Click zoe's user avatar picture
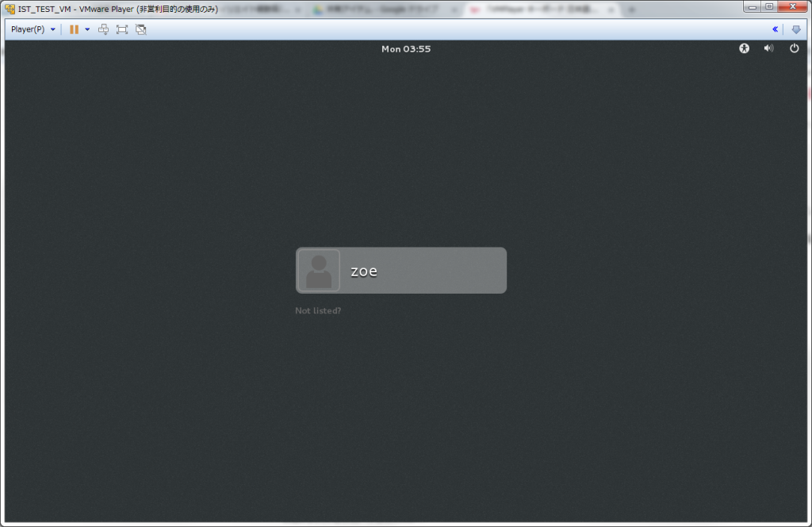The image size is (812, 527). pyautogui.click(x=317, y=270)
